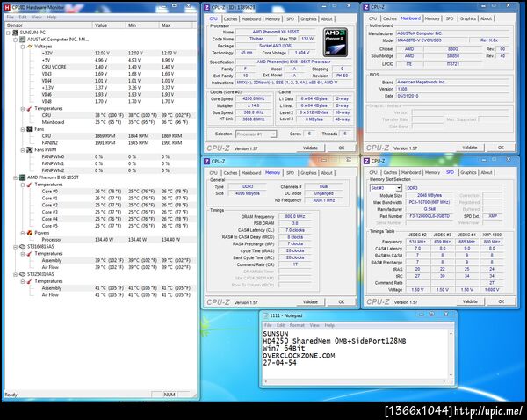Click the NUM indicator in HWMonitor status bar

(x=170, y=395)
